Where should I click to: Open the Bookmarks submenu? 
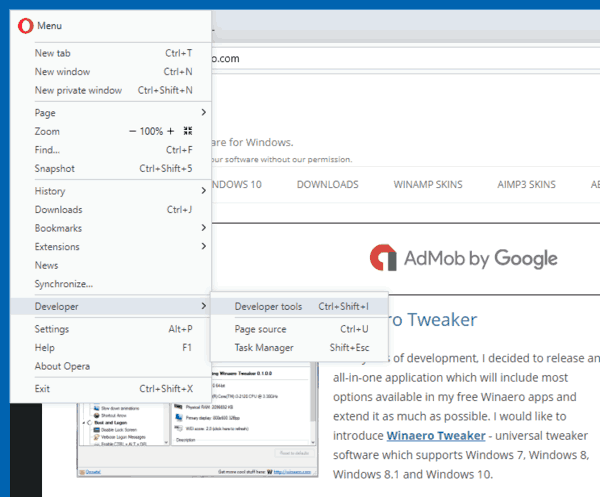(110, 228)
